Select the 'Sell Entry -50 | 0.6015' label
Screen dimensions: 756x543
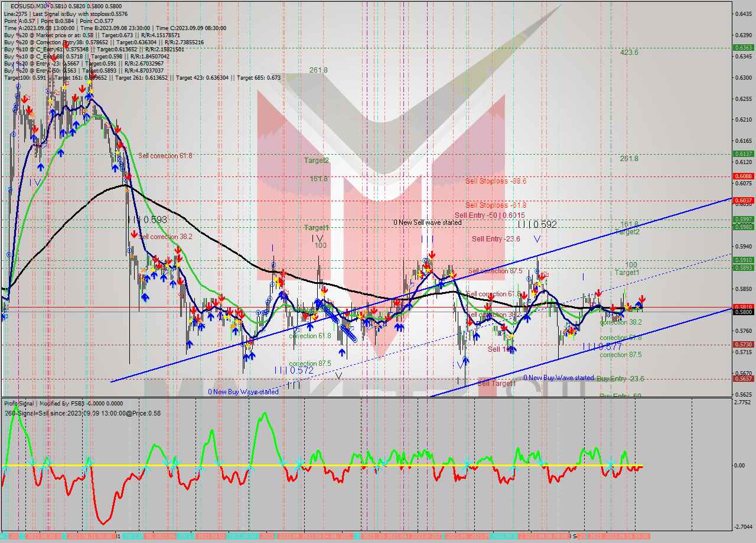tap(490, 215)
